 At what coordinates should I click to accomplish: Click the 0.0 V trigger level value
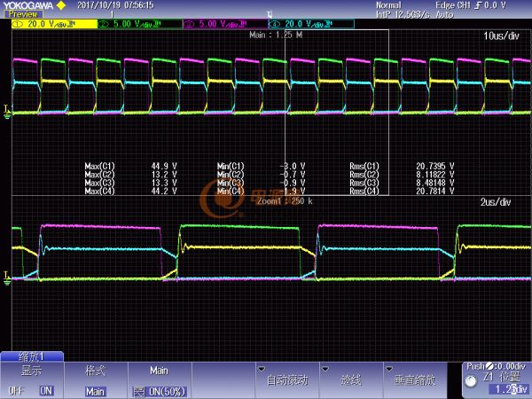tap(495, 5)
